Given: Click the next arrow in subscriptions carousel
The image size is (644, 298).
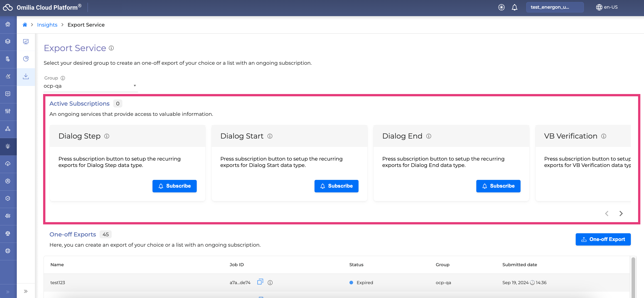Looking at the screenshot, I should coord(621,214).
